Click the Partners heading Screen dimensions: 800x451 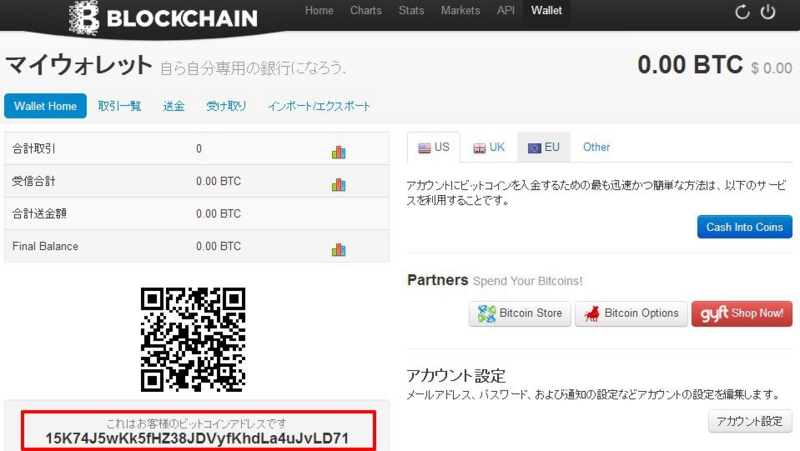coord(438,280)
